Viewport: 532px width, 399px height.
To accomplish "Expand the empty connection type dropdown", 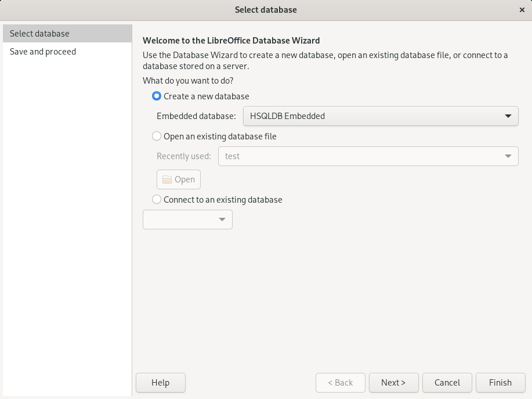I will click(187, 220).
